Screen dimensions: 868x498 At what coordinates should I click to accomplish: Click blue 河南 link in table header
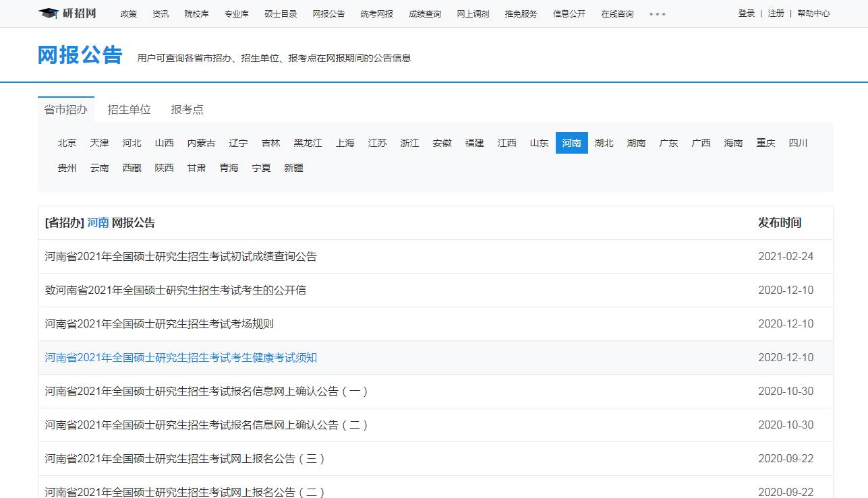pos(98,223)
